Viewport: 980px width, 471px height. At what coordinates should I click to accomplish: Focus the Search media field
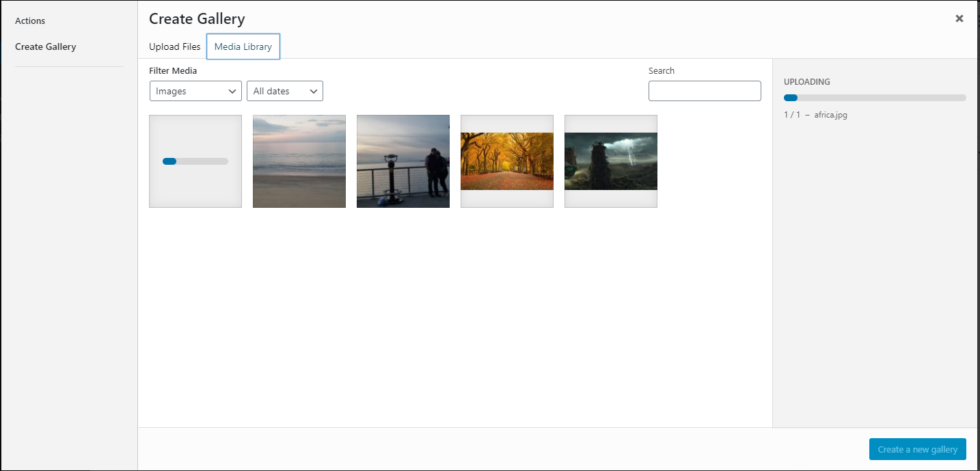click(705, 91)
